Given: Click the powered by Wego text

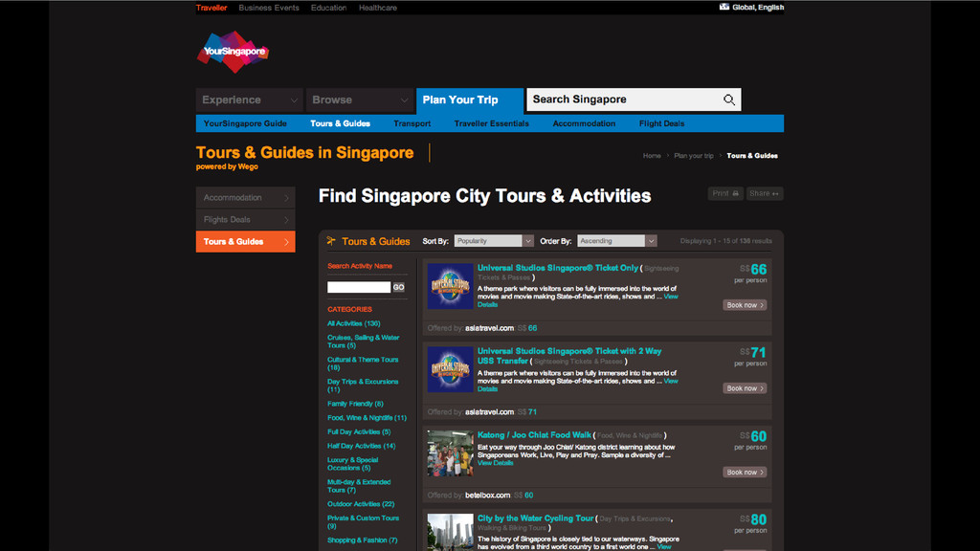Looking at the screenshot, I should [x=227, y=166].
